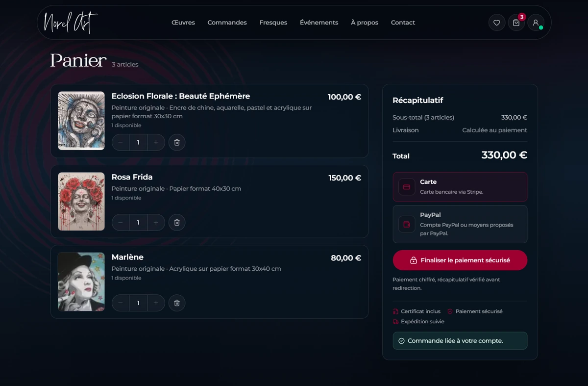Click the Total 330,00 € amount
Image resolution: width=588 pixels, height=386 pixels.
[504, 155]
